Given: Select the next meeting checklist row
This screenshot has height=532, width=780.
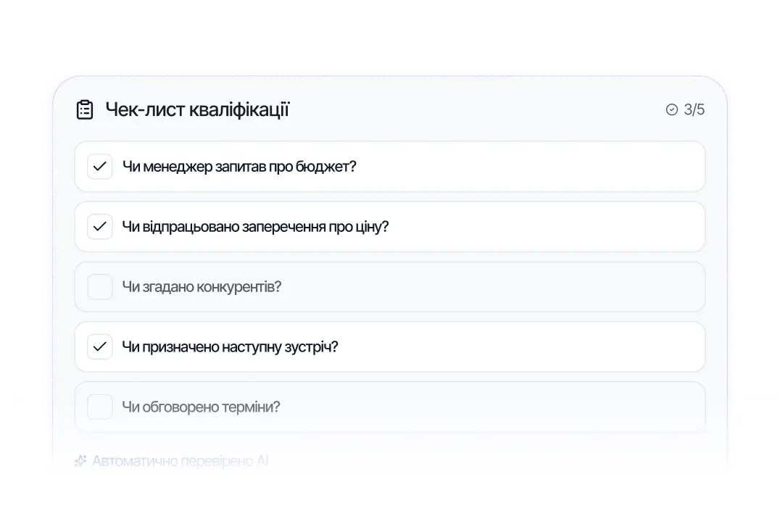Looking at the screenshot, I should click(390, 346).
